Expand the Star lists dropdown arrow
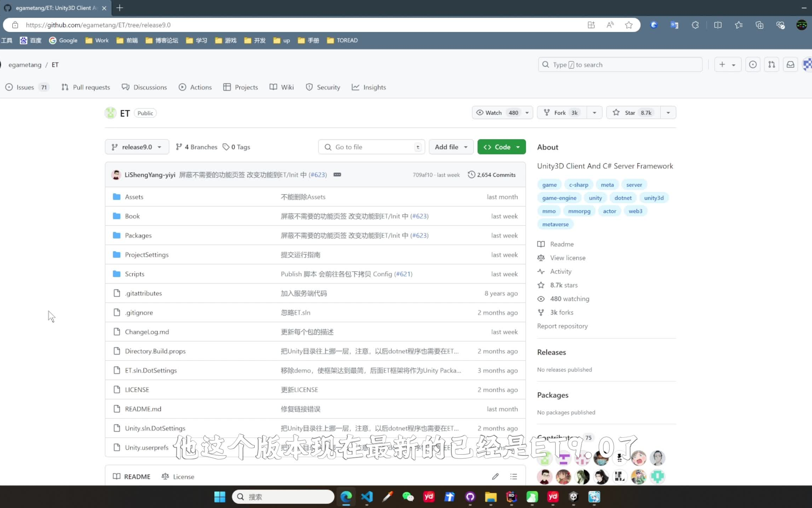This screenshot has height=508, width=812. point(668,113)
